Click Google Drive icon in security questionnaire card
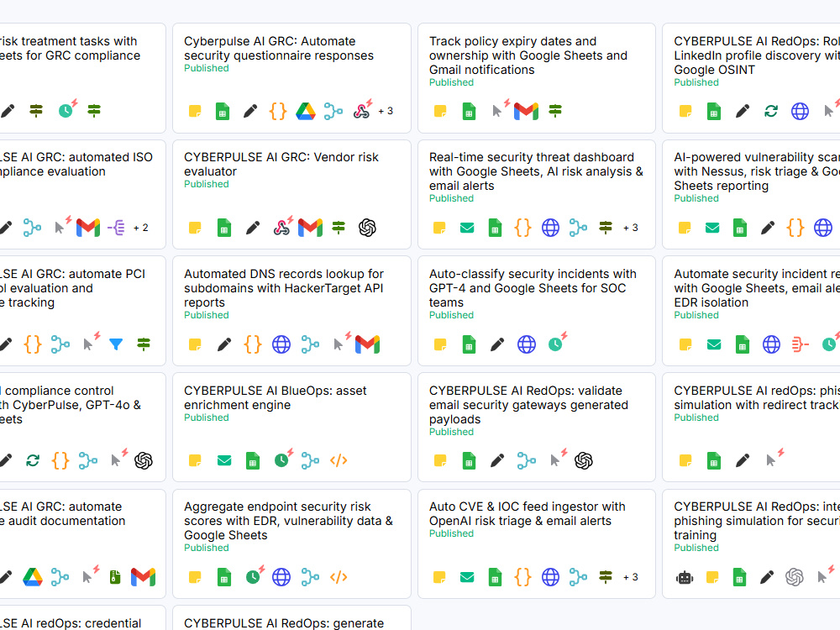The width and height of the screenshot is (840, 630). [306, 112]
